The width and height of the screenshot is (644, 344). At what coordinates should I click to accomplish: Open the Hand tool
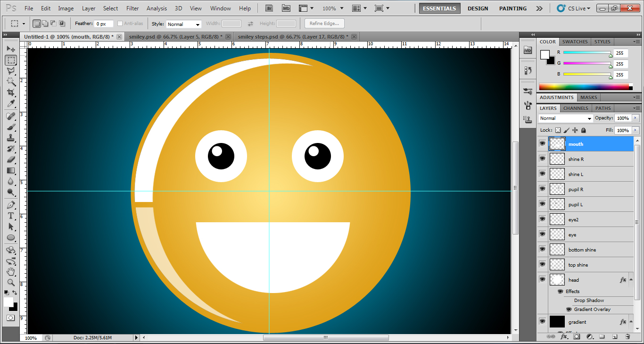9,272
